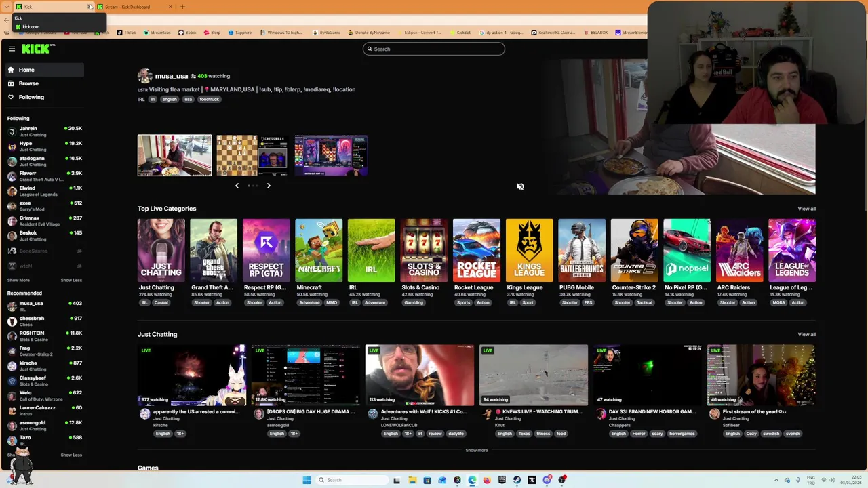Open ROSHTEIN in Recommended list
This screenshot has height=488, width=868.
coord(44,335)
